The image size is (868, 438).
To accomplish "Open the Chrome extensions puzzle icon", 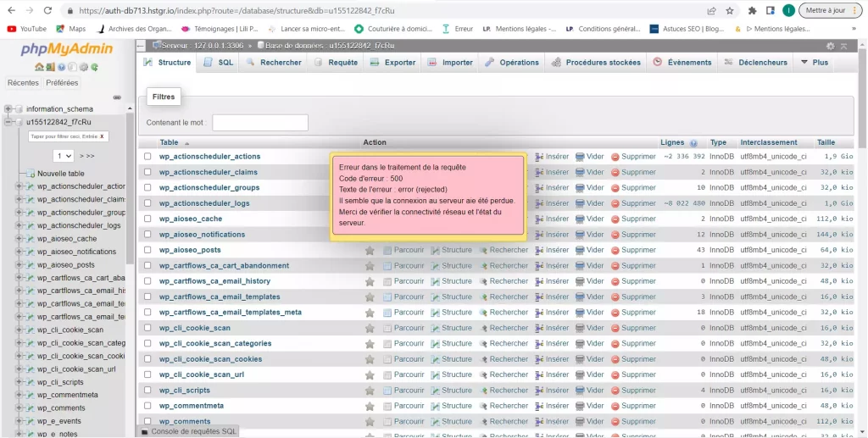I will [x=752, y=10].
